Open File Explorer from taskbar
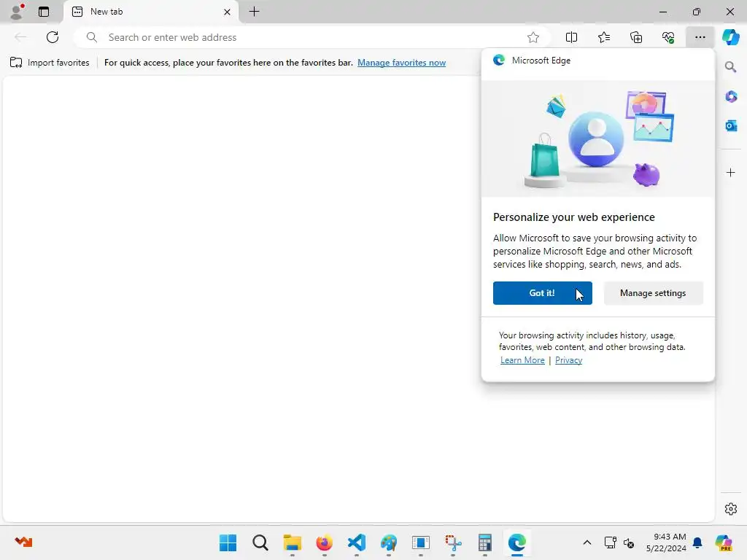Screen dimensions: 747x560 (292, 542)
